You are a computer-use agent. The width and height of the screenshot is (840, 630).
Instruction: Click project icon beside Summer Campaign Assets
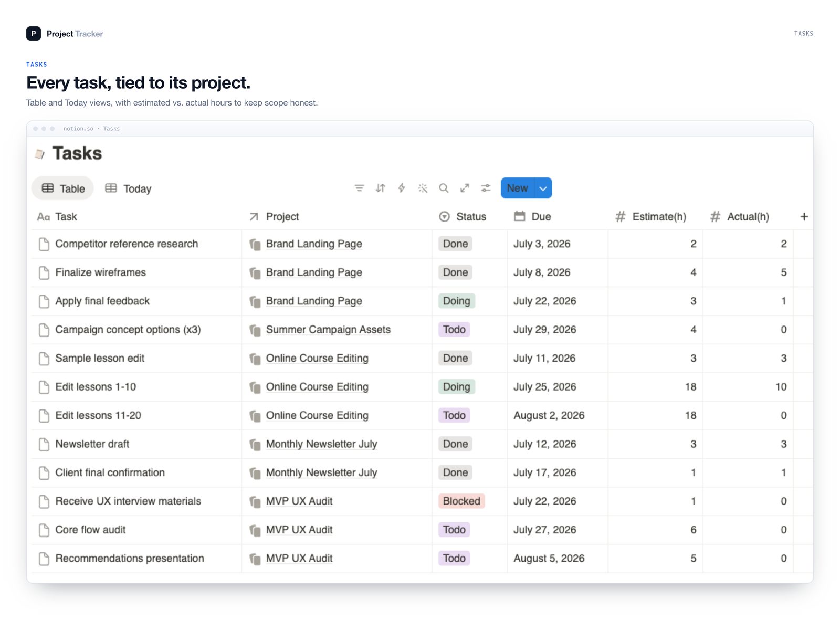tap(255, 330)
